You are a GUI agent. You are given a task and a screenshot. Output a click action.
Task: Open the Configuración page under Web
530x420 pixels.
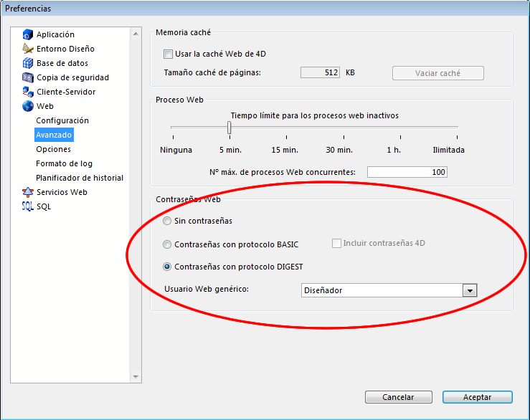[x=62, y=120]
